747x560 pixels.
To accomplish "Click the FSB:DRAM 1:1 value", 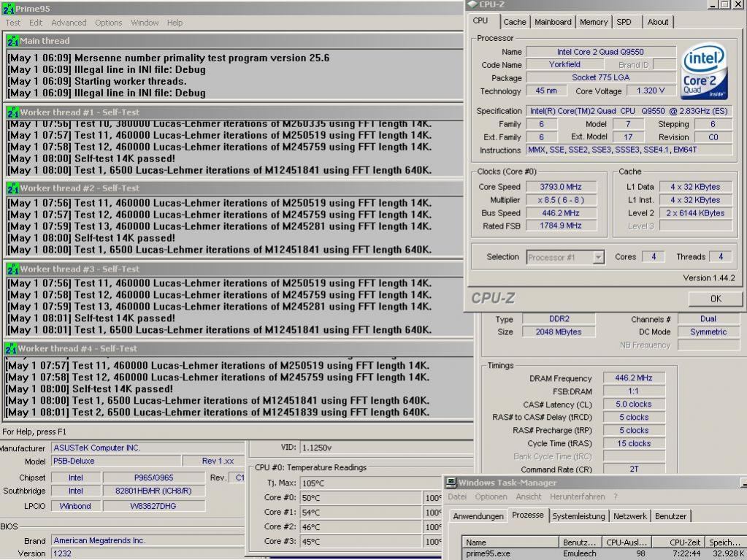I will (x=634, y=391).
